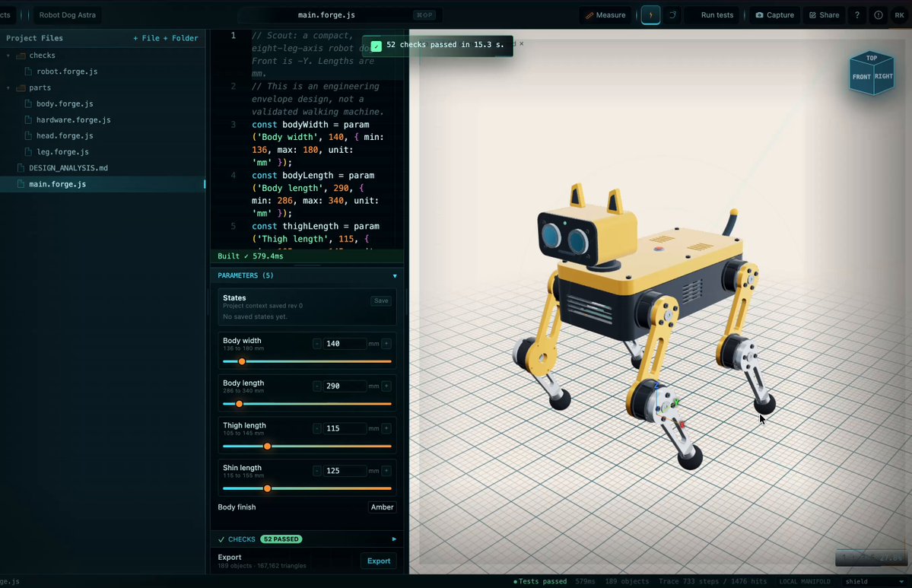Save the current parameter state

point(381,300)
